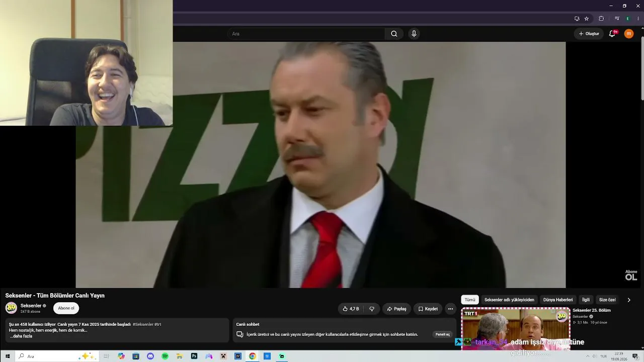Viewport: 644px width, 362px height.
Task: Open chat panel with 'Paneli aç'
Action: click(443, 334)
